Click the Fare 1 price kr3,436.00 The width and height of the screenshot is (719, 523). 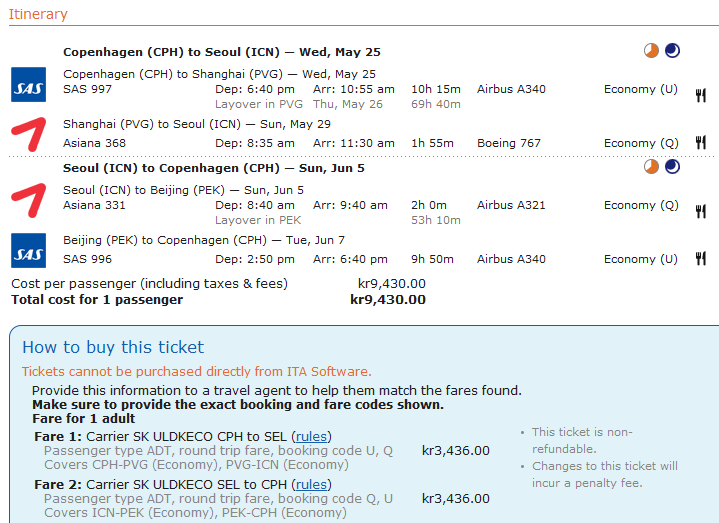[456, 451]
